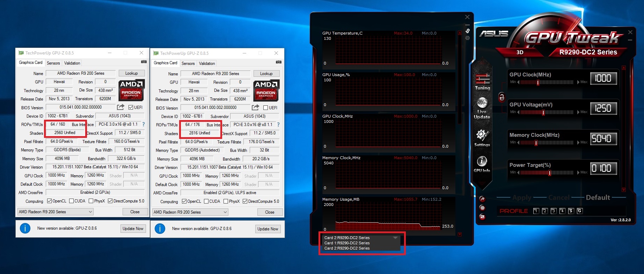
Task: Click the AMD Radeon logo in the 160.0 GTexel/s window
Action: [x=131, y=90]
